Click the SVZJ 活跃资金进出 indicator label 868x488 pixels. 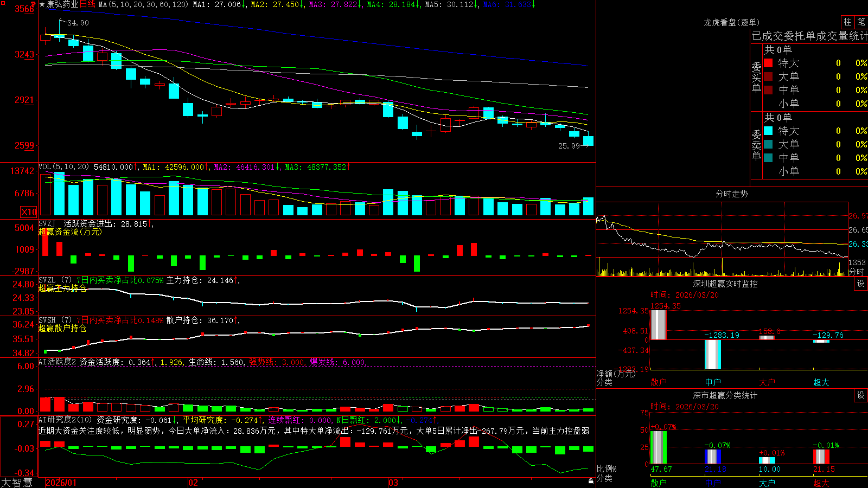coord(96,223)
